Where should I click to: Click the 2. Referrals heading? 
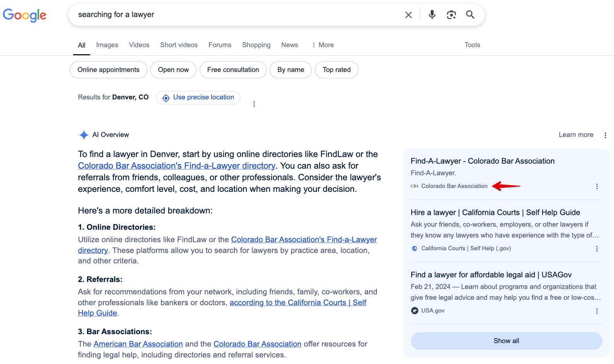[x=100, y=279]
